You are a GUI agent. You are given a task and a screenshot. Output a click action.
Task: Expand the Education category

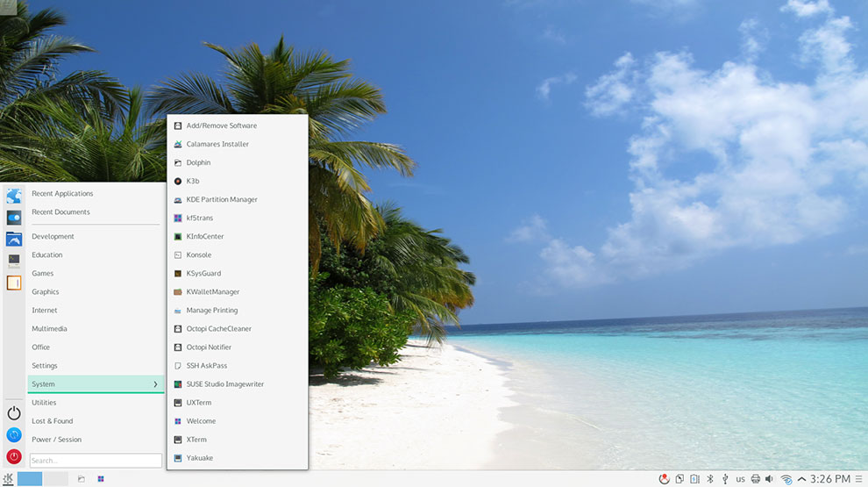[94, 254]
